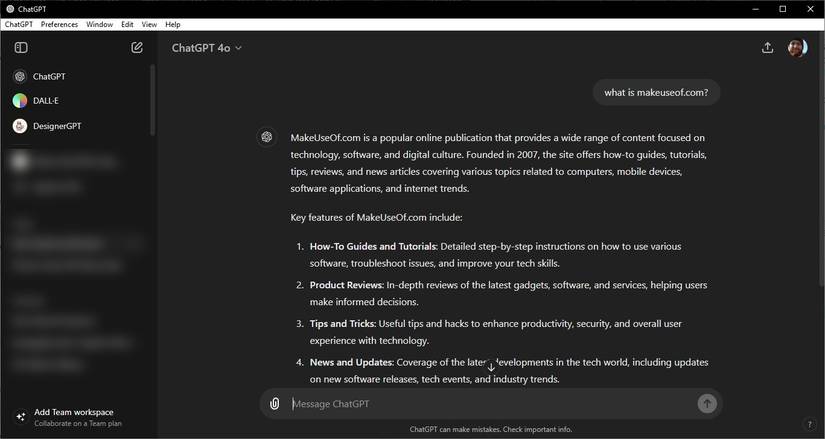Click the sidebar vertical scrollbar
The image size is (825, 439).
[153, 100]
